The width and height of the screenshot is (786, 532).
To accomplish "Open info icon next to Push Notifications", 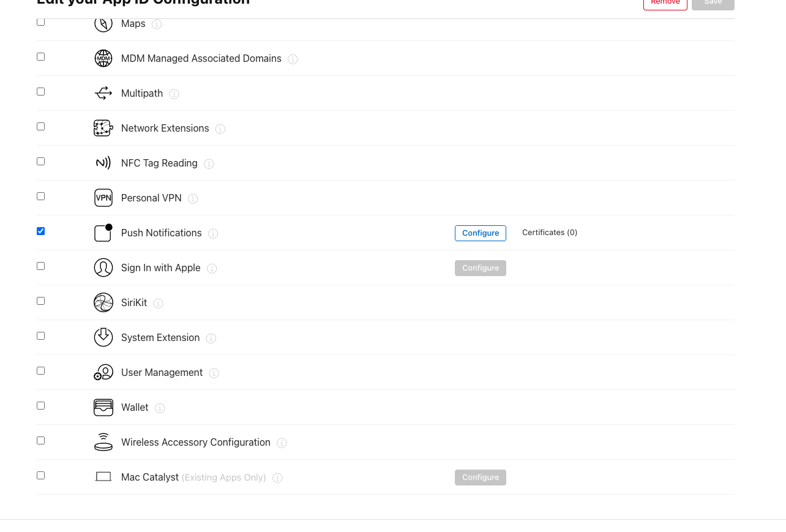I will coord(213,233).
